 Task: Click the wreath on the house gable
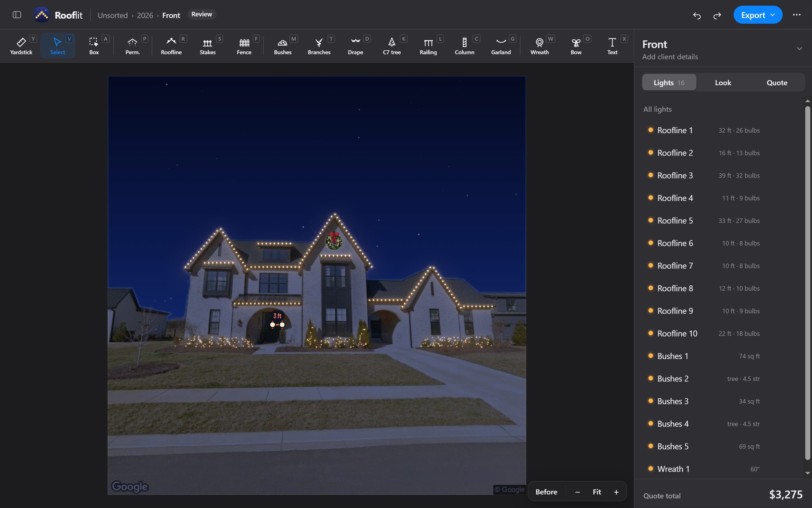(x=334, y=240)
